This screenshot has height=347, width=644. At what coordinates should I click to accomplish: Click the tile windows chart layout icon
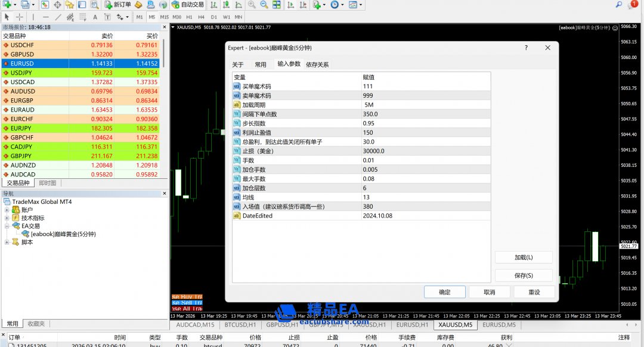(277, 5)
